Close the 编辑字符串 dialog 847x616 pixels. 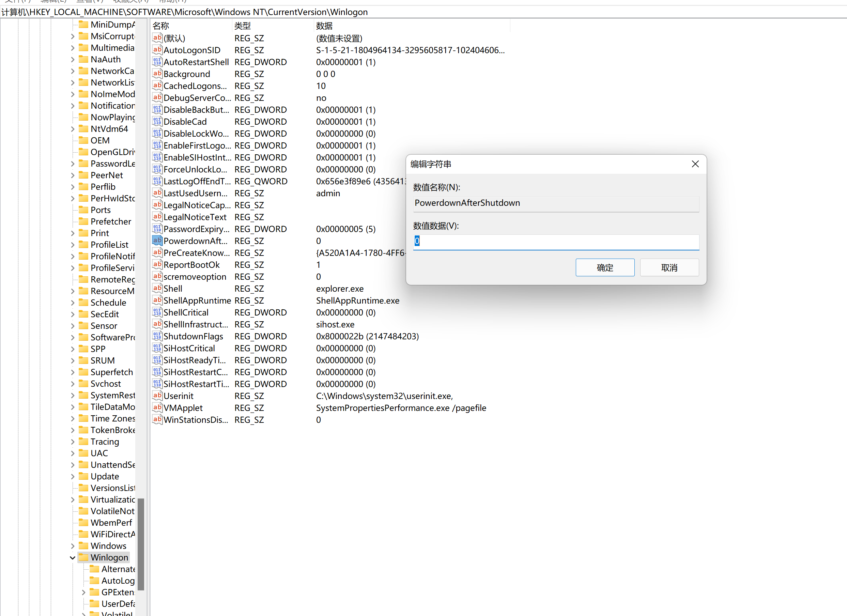pos(695,164)
